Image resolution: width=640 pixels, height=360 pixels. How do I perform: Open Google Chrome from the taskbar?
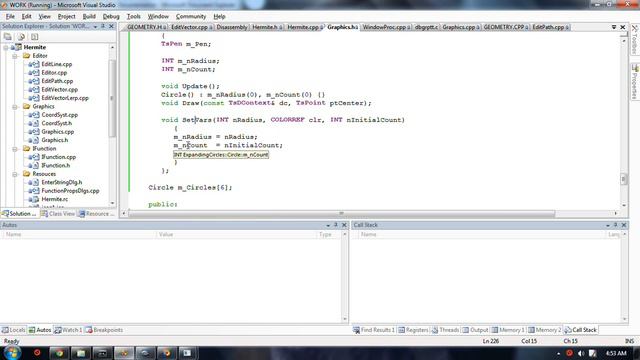[x=59, y=353]
